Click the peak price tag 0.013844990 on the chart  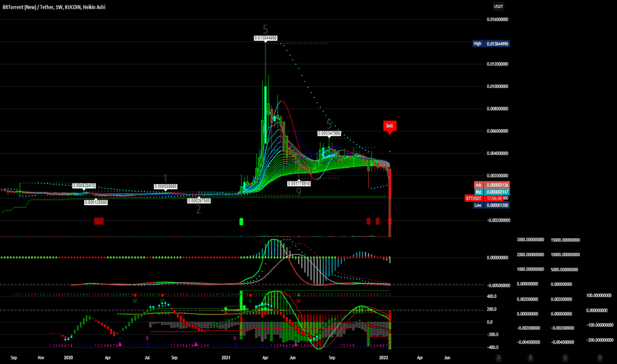pos(265,38)
